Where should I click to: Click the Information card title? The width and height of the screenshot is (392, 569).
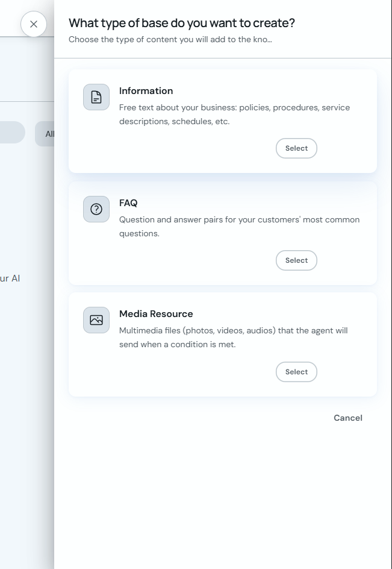(146, 91)
